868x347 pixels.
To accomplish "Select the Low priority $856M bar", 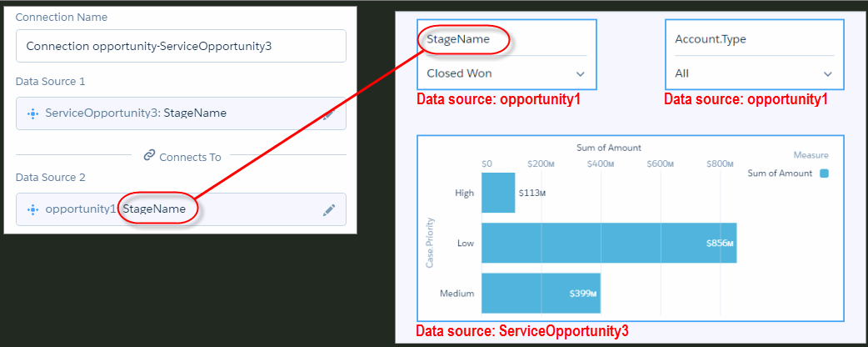I will coord(609,243).
